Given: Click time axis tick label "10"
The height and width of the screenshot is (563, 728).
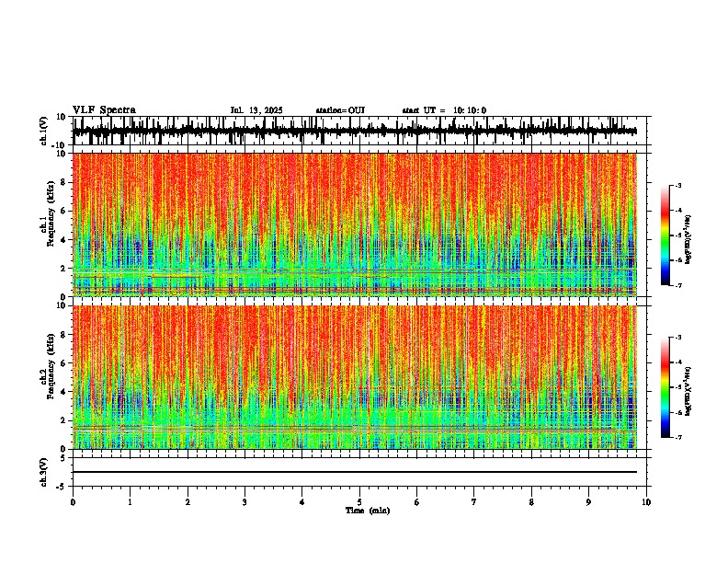Looking at the screenshot, I should [x=646, y=502].
